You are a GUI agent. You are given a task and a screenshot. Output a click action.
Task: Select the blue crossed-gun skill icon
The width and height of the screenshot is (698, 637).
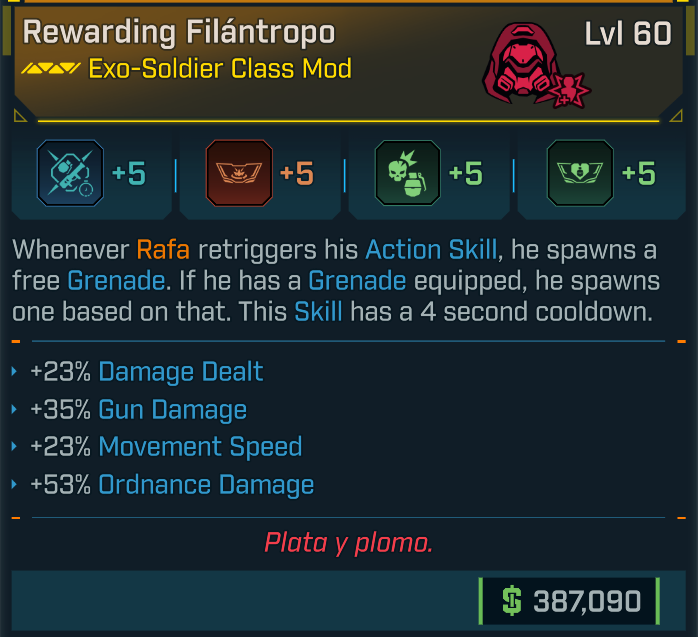click(69, 173)
